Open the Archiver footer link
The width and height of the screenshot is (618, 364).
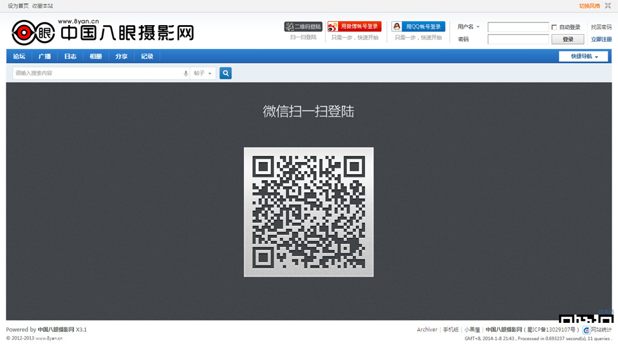click(x=427, y=330)
